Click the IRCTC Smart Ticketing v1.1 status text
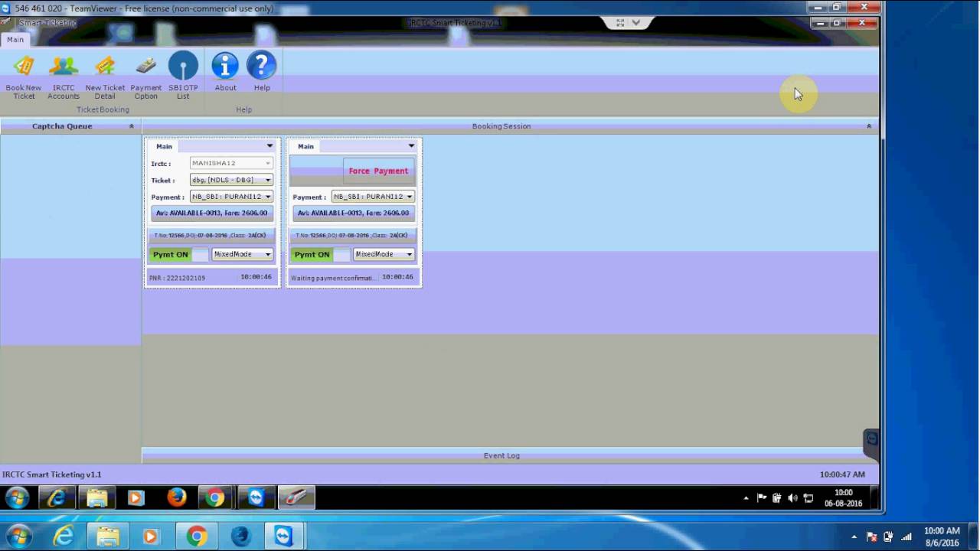 (x=52, y=474)
